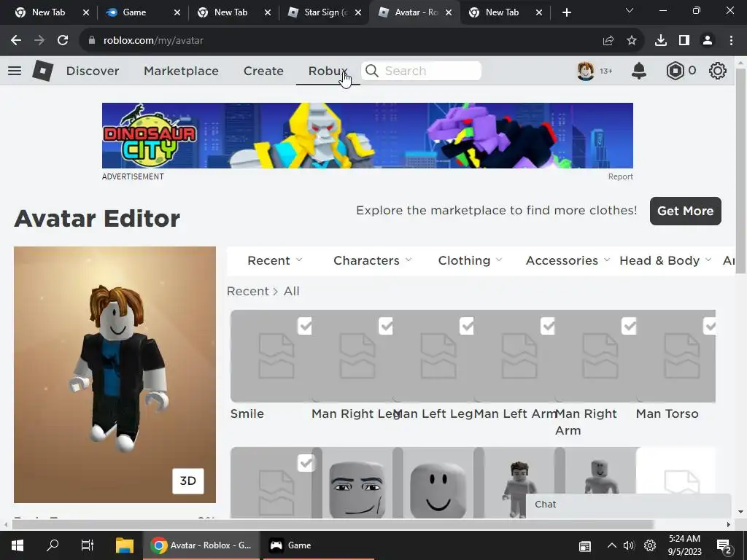The image size is (747, 560).
Task: Uncheck the Man Left Leg checkbox
Action: pos(467,326)
